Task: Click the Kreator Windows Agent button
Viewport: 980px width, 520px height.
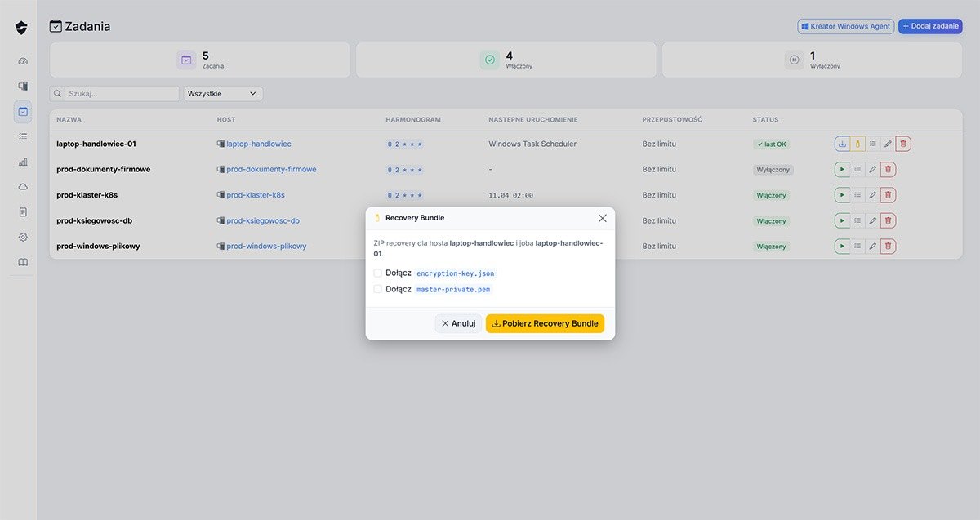Action: tap(845, 26)
